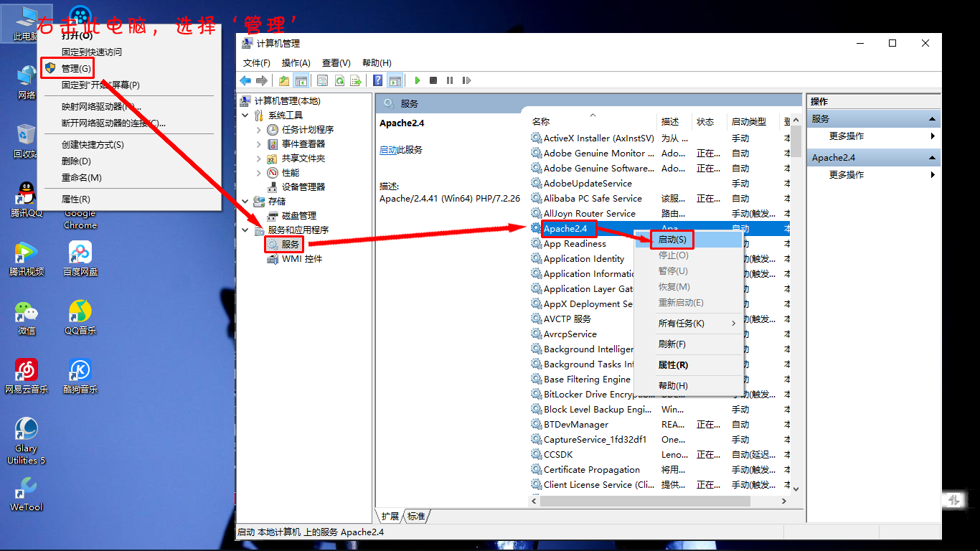This screenshot has height=551, width=980.
Task: Collapse the 服务 section in 操作 pane
Action: pos(932,119)
